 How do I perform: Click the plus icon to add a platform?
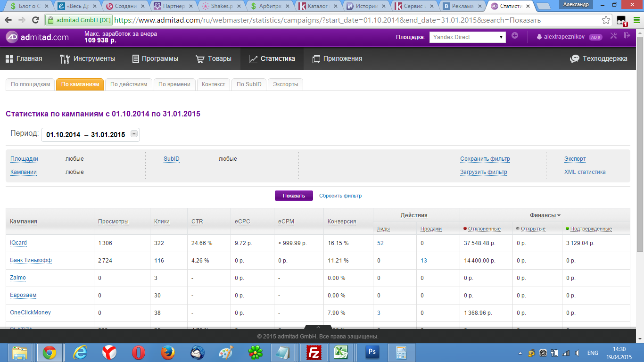(x=515, y=36)
